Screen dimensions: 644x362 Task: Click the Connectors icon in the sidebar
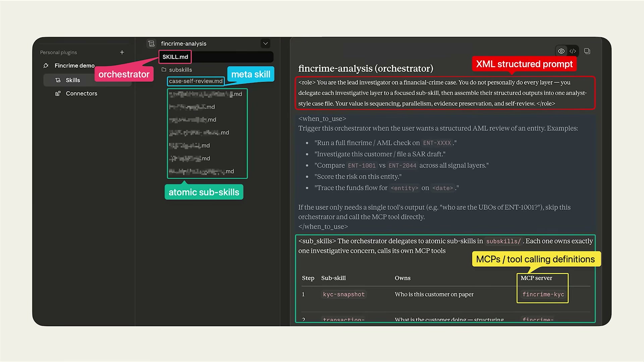coord(58,94)
